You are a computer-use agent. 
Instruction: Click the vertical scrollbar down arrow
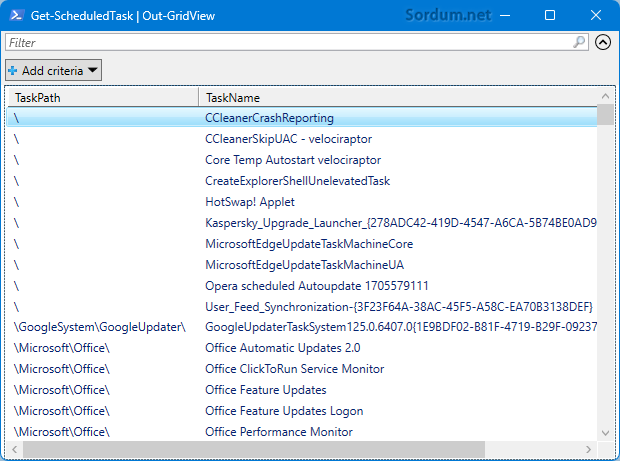tap(605, 433)
